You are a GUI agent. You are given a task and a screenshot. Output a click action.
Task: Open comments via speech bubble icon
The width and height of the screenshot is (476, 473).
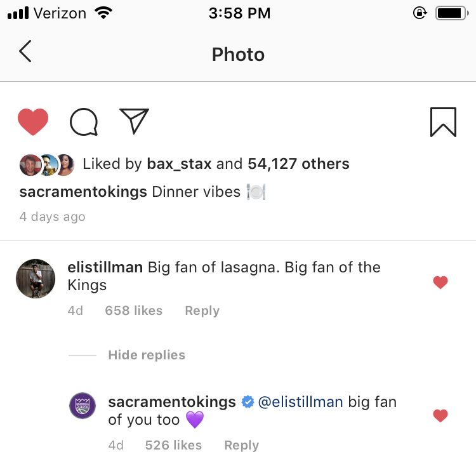[84, 122]
